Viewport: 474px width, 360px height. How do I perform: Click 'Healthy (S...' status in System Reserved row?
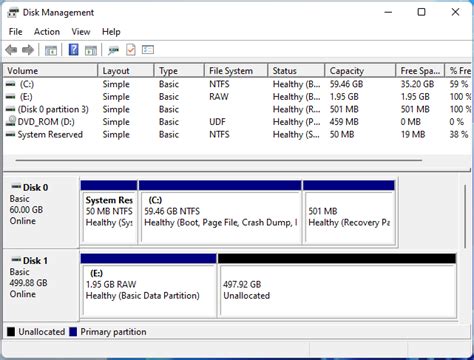296,135
